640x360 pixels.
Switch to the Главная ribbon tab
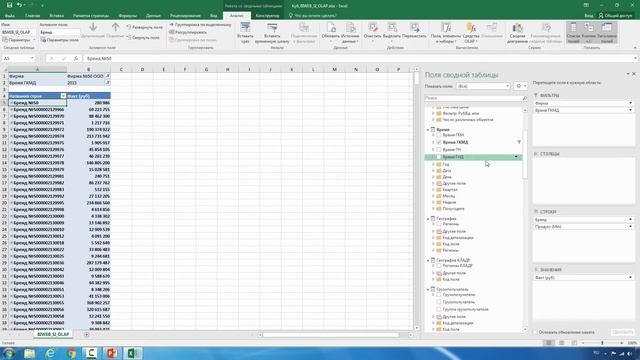pyautogui.click(x=33, y=16)
